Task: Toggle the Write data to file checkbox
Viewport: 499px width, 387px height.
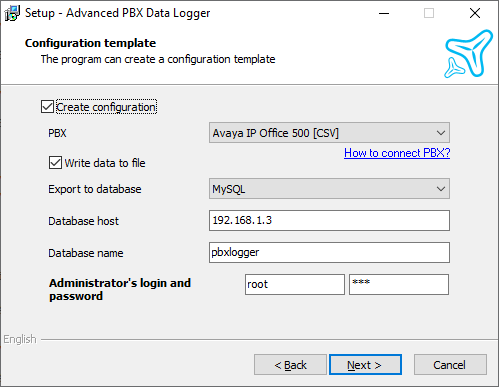Action: (x=55, y=163)
